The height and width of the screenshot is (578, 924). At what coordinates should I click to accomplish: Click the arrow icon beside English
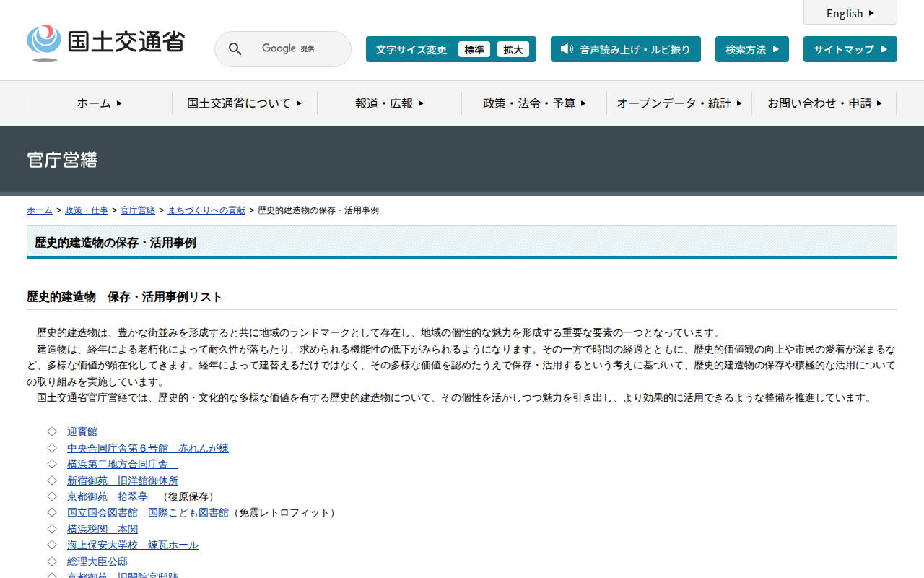pos(871,13)
